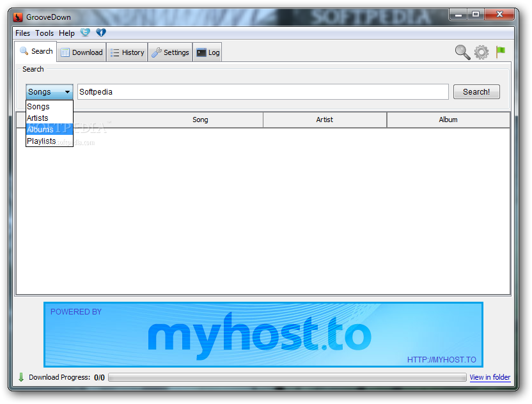532x404 pixels.
Task: Sort results by Song column header
Action: click(200, 120)
